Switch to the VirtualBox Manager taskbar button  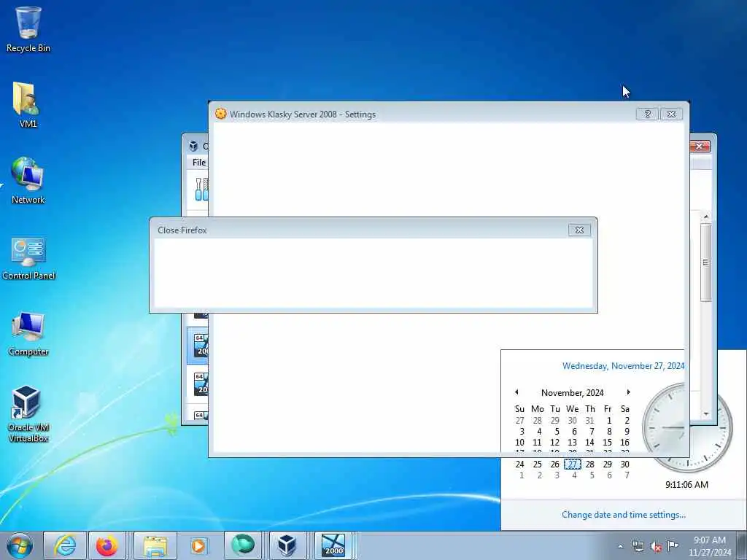tap(287, 545)
